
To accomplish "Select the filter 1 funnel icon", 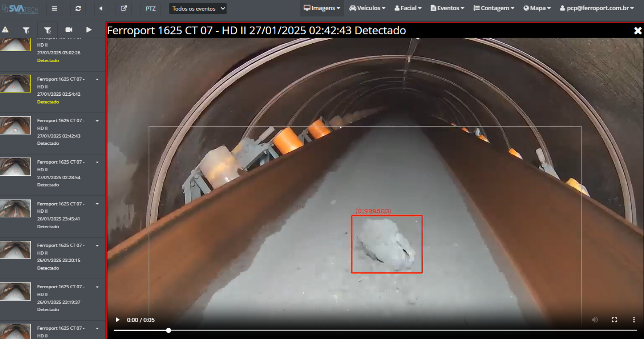I will (26, 30).
